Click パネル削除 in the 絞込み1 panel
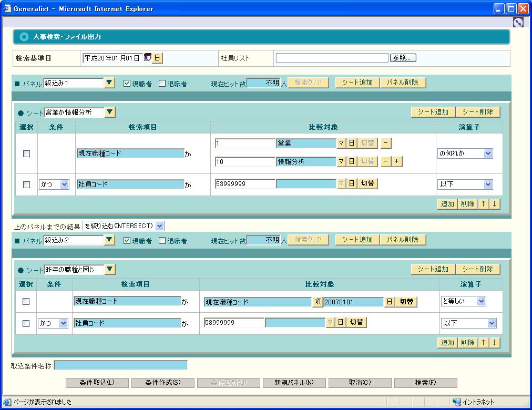This screenshot has height=410, width=532. pos(403,83)
